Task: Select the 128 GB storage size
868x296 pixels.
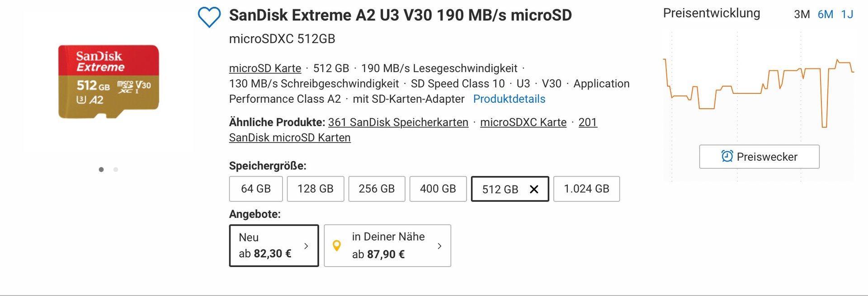Action: [x=316, y=189]
